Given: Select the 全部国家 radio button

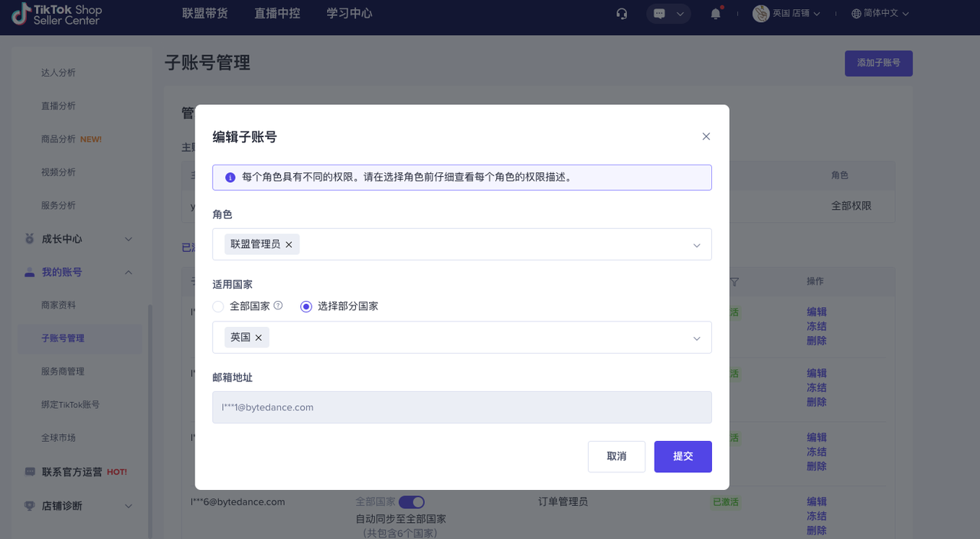Looking at the screenshot, I should click(218, 306).
